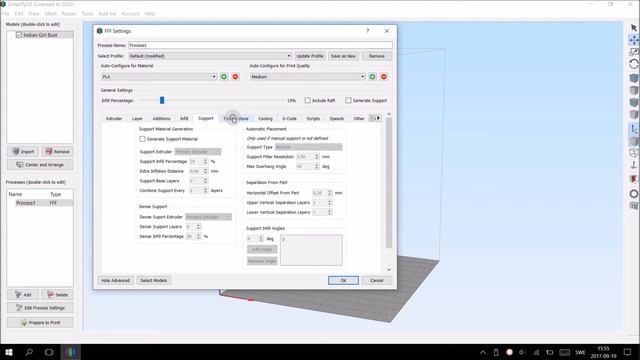Toggle the Indian Girl Bust model checkbox

click(19, 35)
